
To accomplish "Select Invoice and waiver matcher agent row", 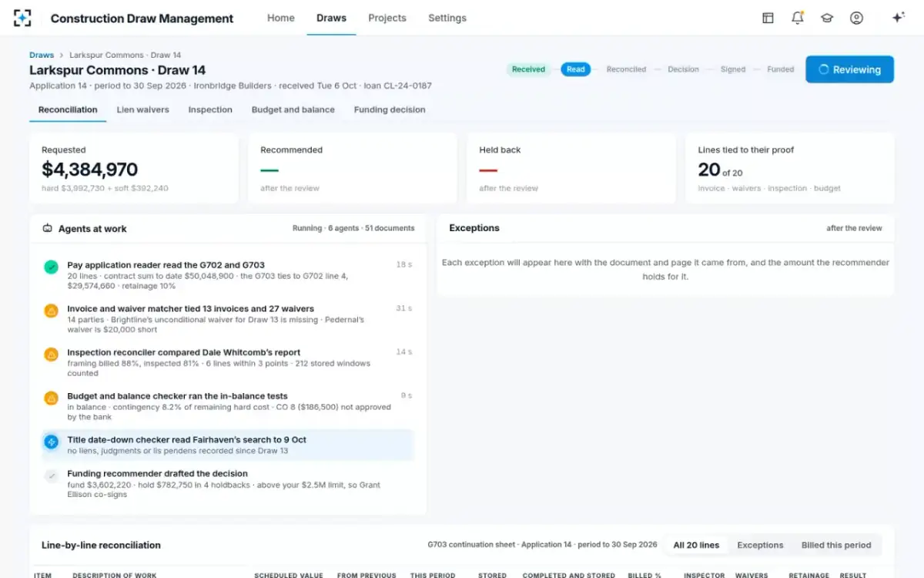I will tap(228, 319).
